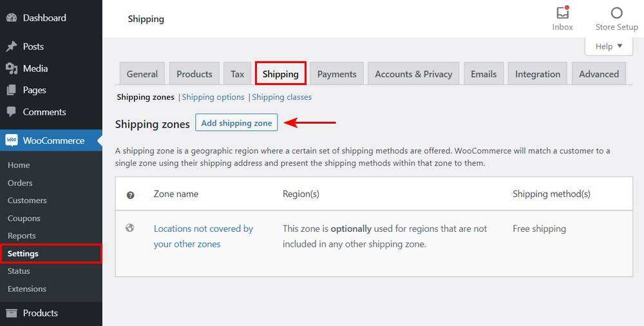Click the Dashboard gauge icon
The image size is (644, 326).
12,18
